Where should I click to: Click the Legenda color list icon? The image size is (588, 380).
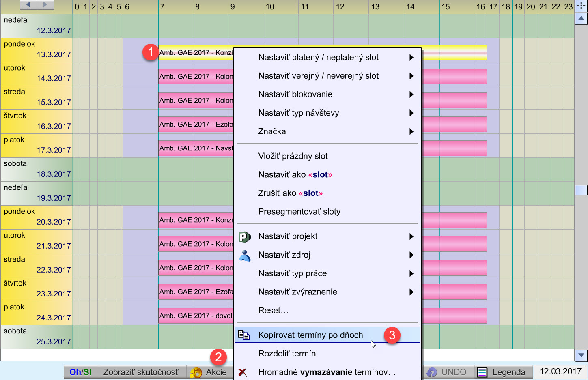pos(482,372)
